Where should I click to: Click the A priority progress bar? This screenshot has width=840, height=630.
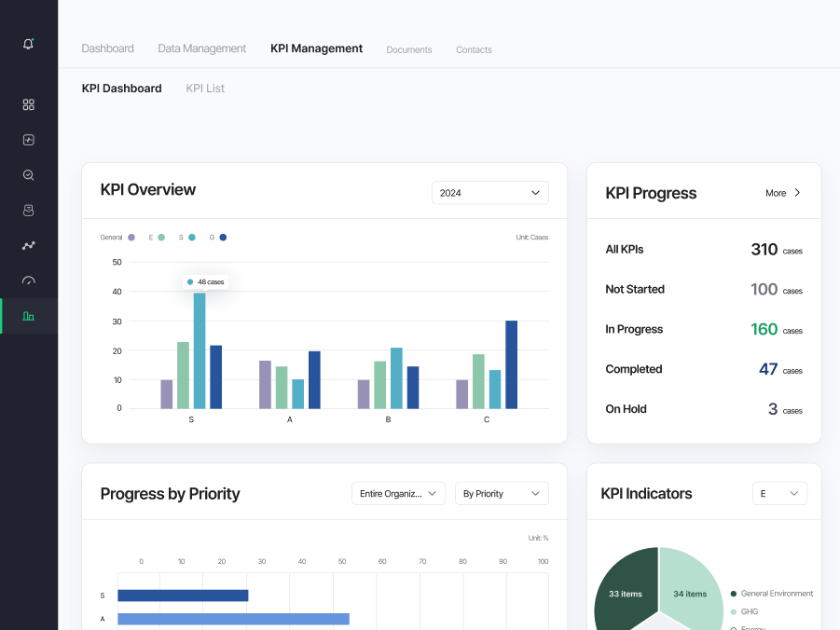[x=234, y=619]
